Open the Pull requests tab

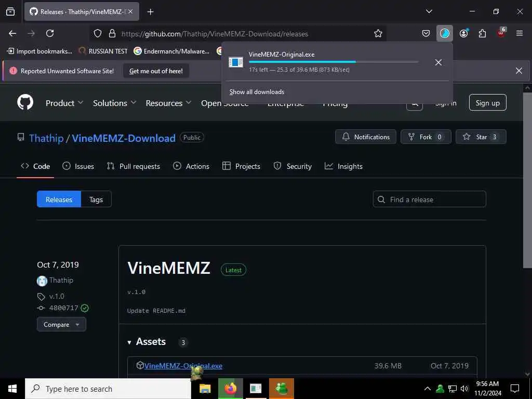pos(134,166)
